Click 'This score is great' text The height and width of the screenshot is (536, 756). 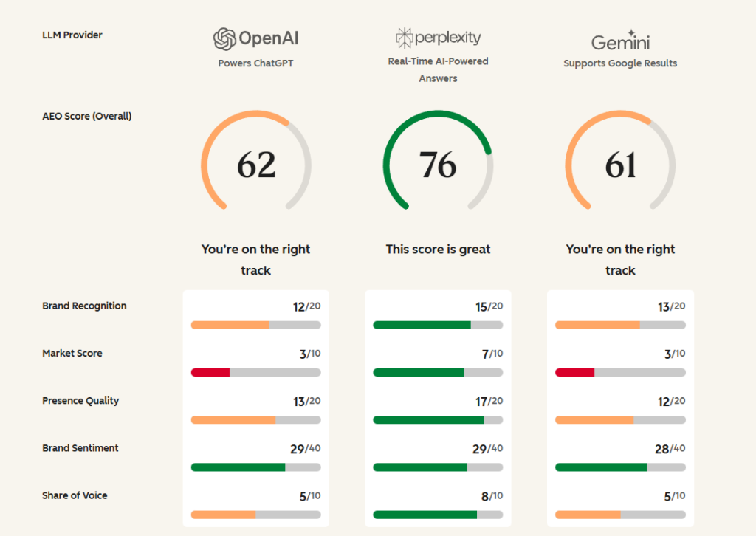[438, 250]
